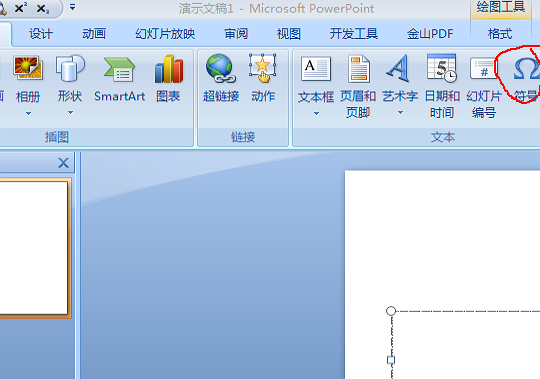Close the slide thumbnail pane
Viewport: 540px width, 379px height.
click(x=63, y=162)
